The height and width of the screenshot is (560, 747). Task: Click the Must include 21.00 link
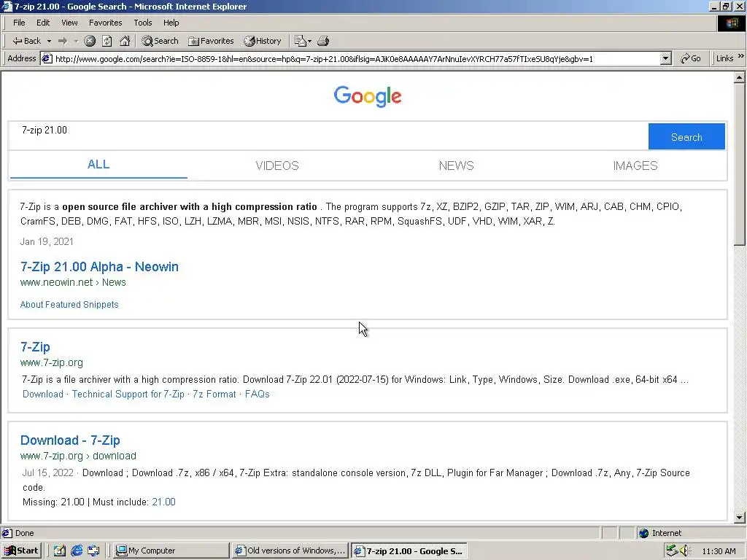163,502
